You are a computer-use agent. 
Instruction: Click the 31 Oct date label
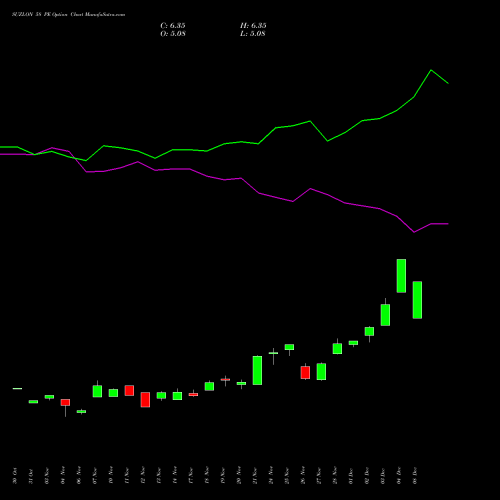pyautogui.click(x=31, y=476)
